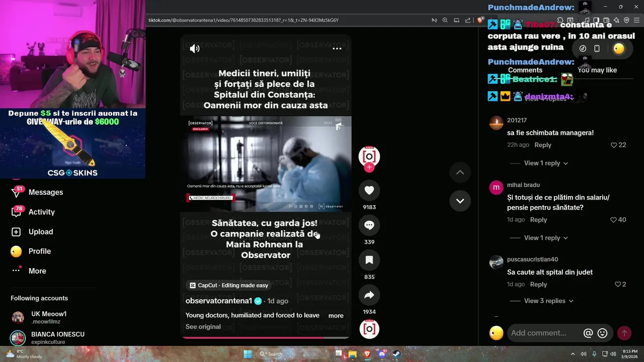Like the comment by mihai bradu
The height and width of the screenshot is (362, 644).
(x=613, y=220)
